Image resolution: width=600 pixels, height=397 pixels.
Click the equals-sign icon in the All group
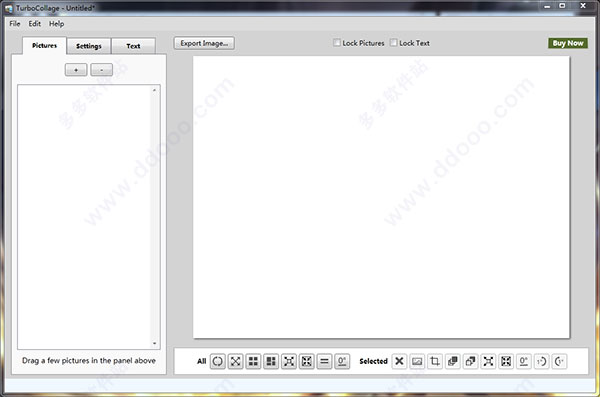pos(324,361)
